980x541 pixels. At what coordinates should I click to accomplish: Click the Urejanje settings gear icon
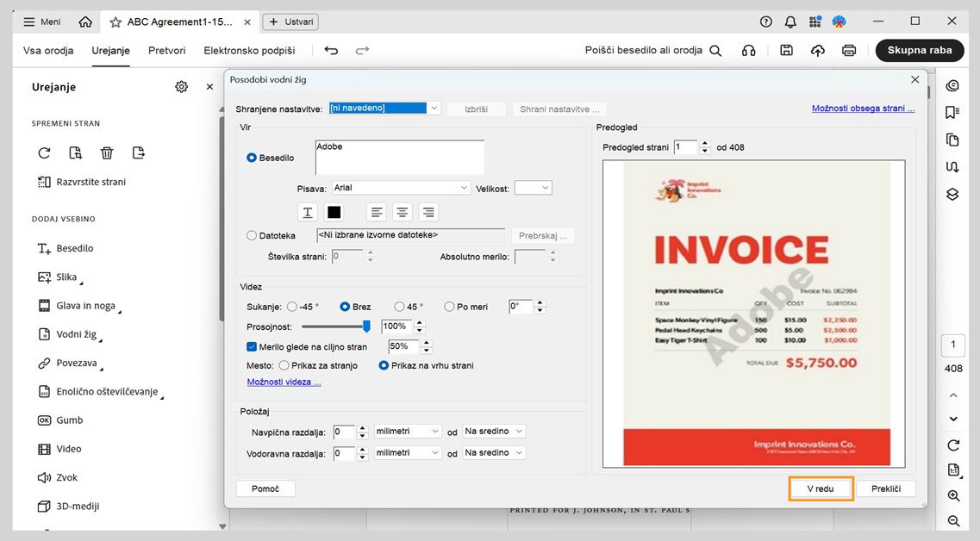(181, 86)
